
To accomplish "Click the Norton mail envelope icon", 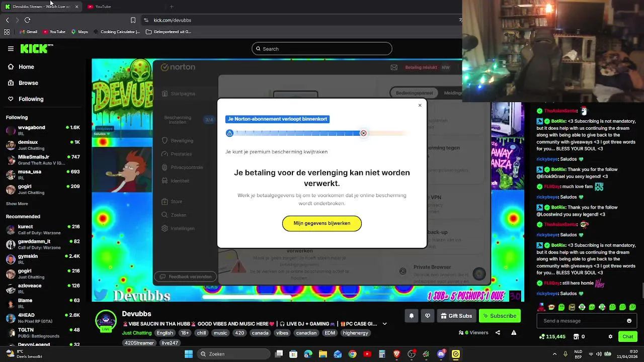I will tap(394, 67).
